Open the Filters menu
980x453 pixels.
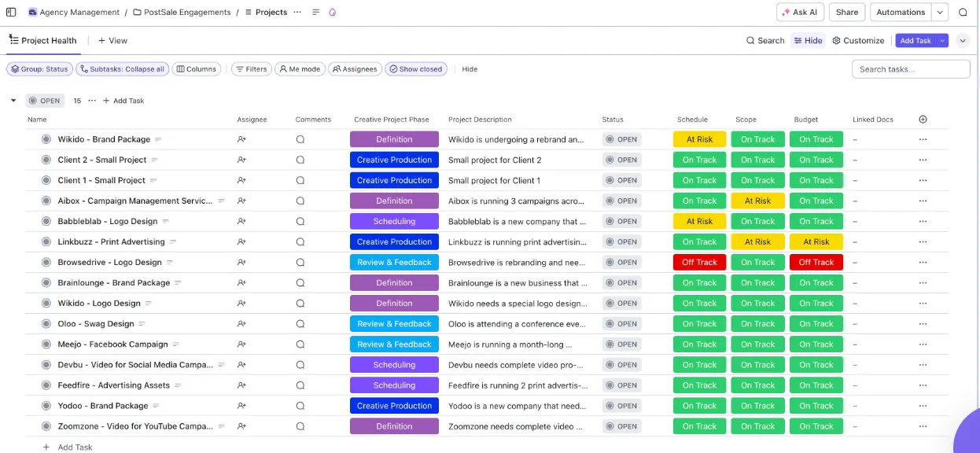point(251,69)
